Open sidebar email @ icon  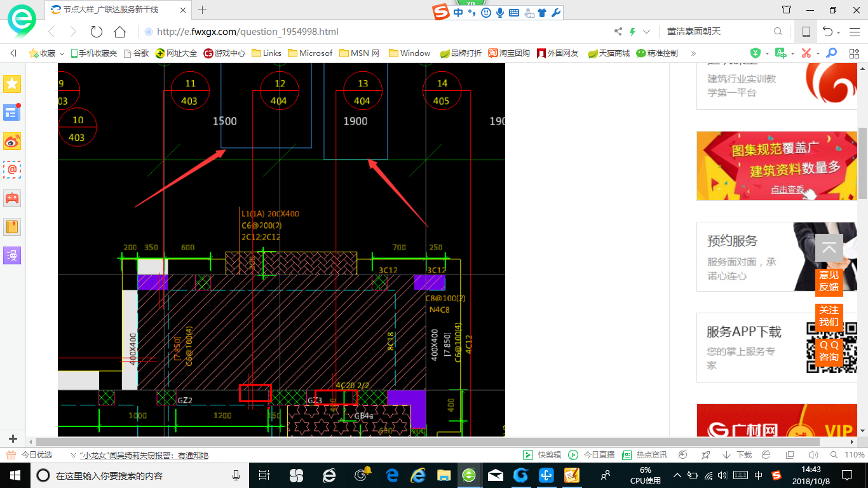(x=12, y=170)
